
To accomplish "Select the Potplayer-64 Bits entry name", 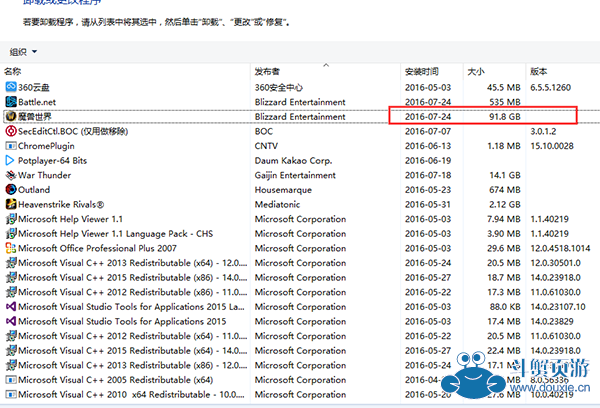I will click(52, 160).
